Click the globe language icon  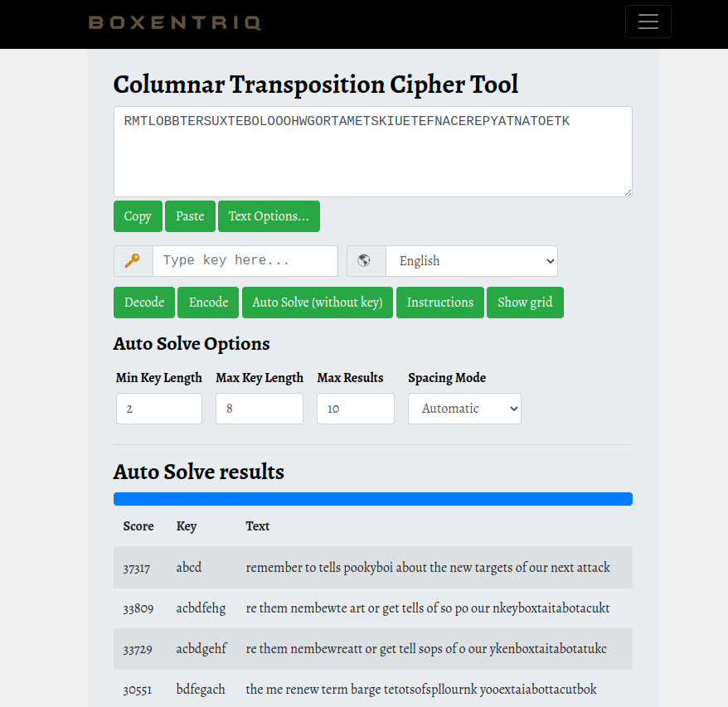point(365,261)
